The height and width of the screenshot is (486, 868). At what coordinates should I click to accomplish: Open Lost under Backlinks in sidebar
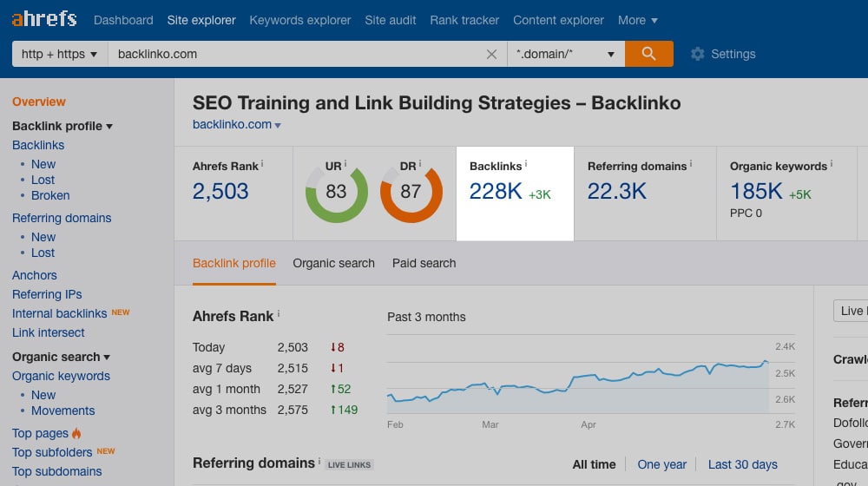click(x=43, y=180)
